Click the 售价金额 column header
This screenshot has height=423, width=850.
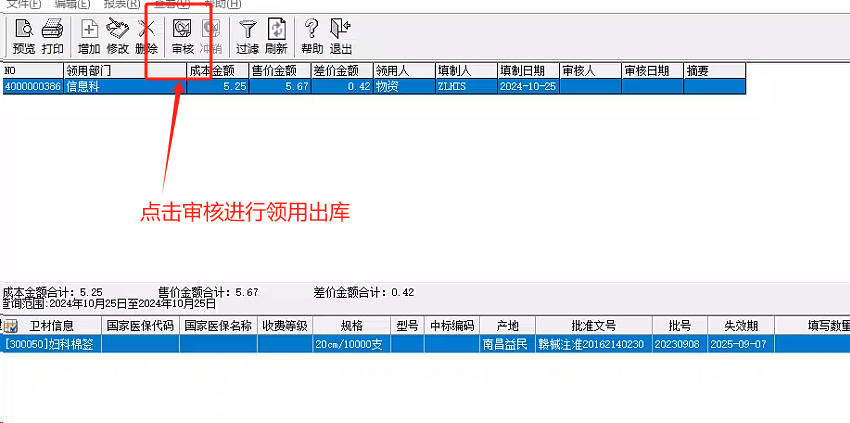(x=280, y=70)
